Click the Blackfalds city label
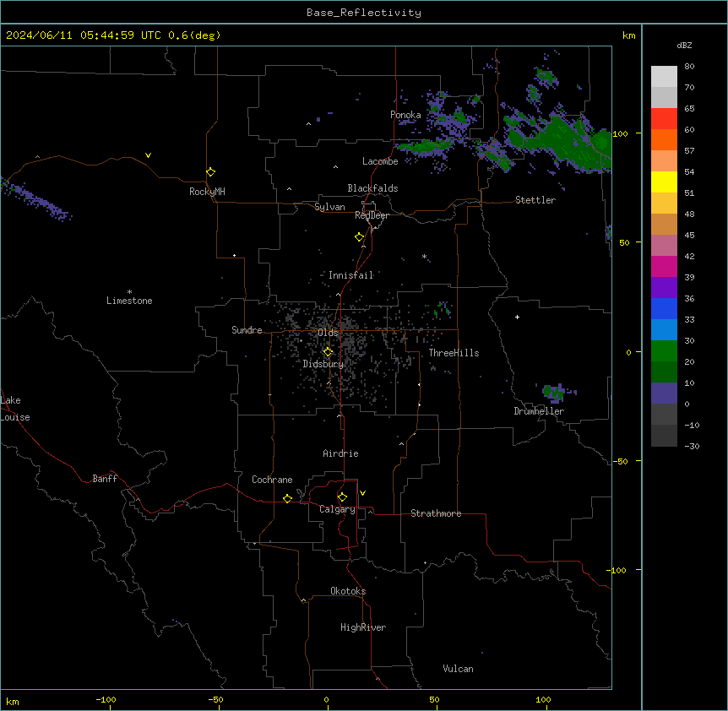728x711 pixels. 372,188
